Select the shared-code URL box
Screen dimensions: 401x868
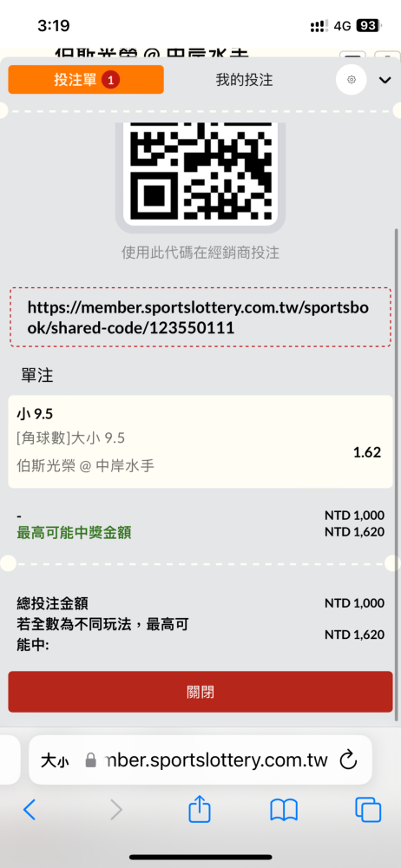[200, 317]
